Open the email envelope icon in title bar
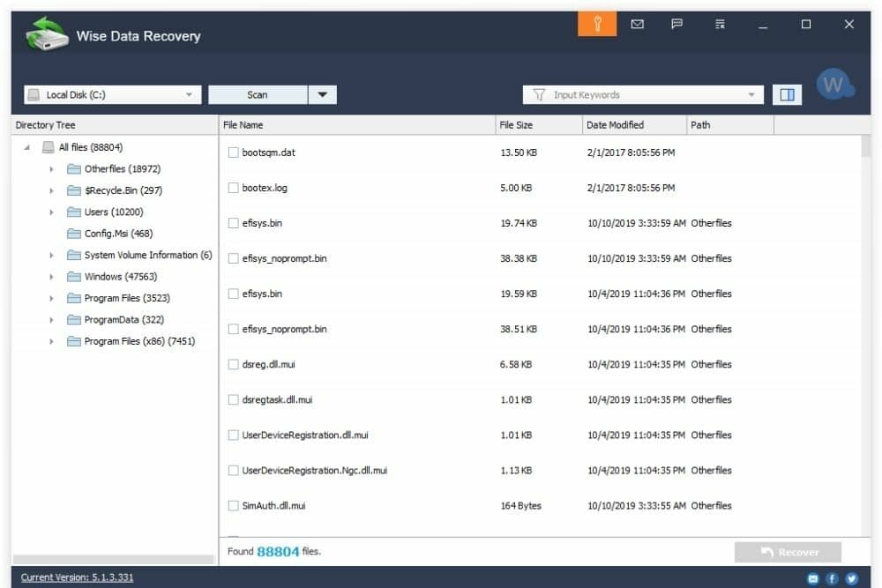882x588 pixels. pyautogui.click(x=638, y=24)
